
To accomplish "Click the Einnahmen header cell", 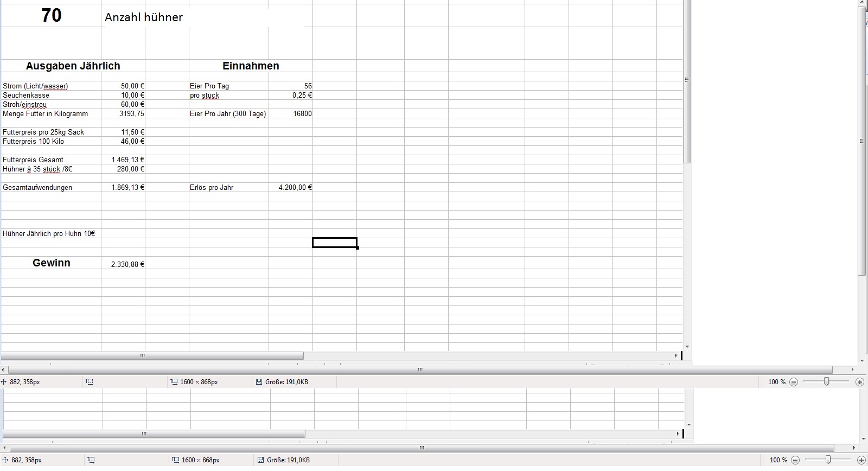I will click(251, 66).
